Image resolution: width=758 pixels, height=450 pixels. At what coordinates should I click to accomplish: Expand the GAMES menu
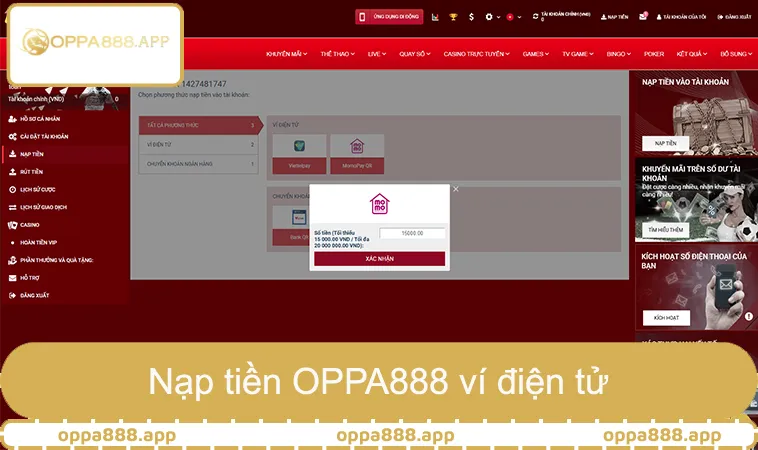pyautogui.click(x=536, y=54)
